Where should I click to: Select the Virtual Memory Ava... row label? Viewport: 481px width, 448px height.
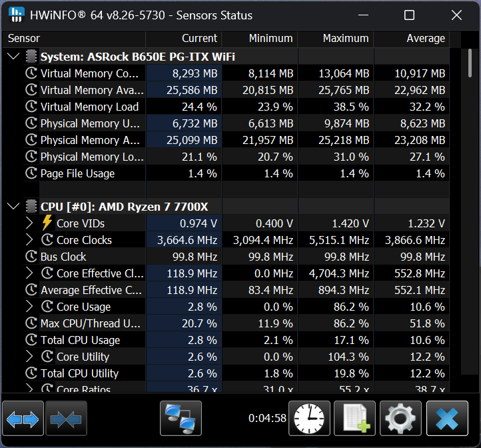coord(92,90)
